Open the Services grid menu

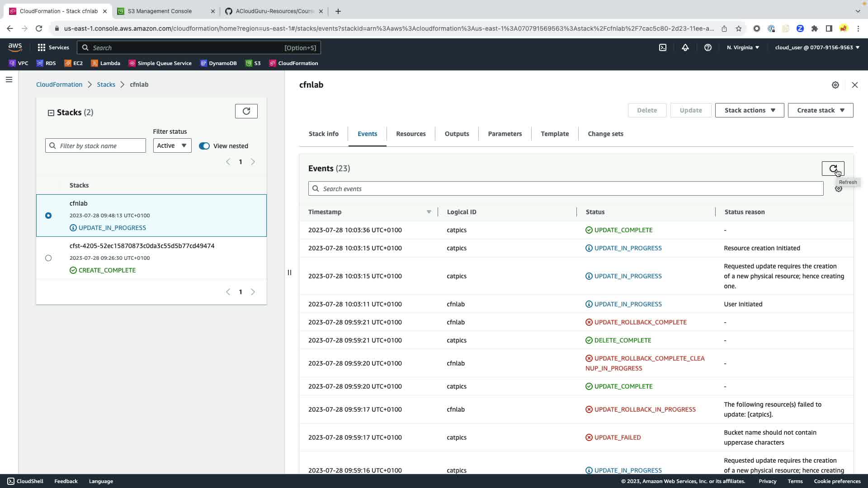pyautogui.click(x=53, y=47)
